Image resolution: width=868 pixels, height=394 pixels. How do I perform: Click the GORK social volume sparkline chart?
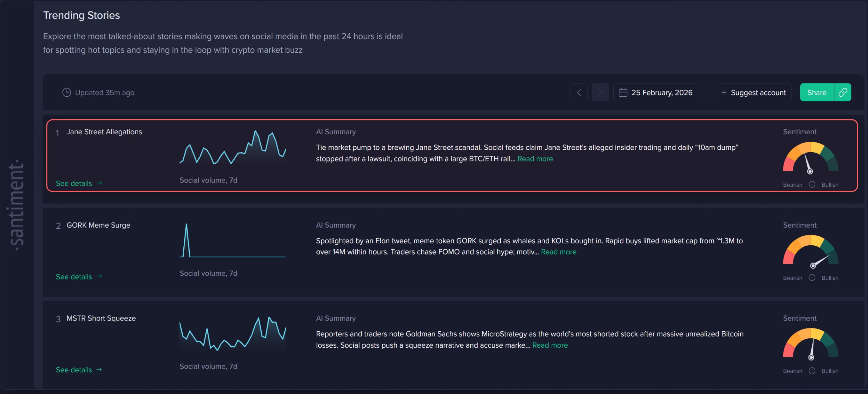click(233, 240)
